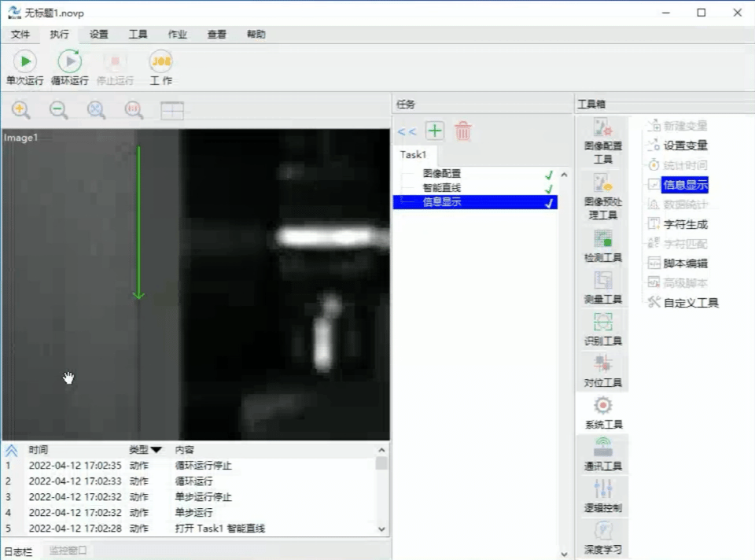Select the 识别工具 toolbox category
Screen dimensions: 755x560
(603, 330)
